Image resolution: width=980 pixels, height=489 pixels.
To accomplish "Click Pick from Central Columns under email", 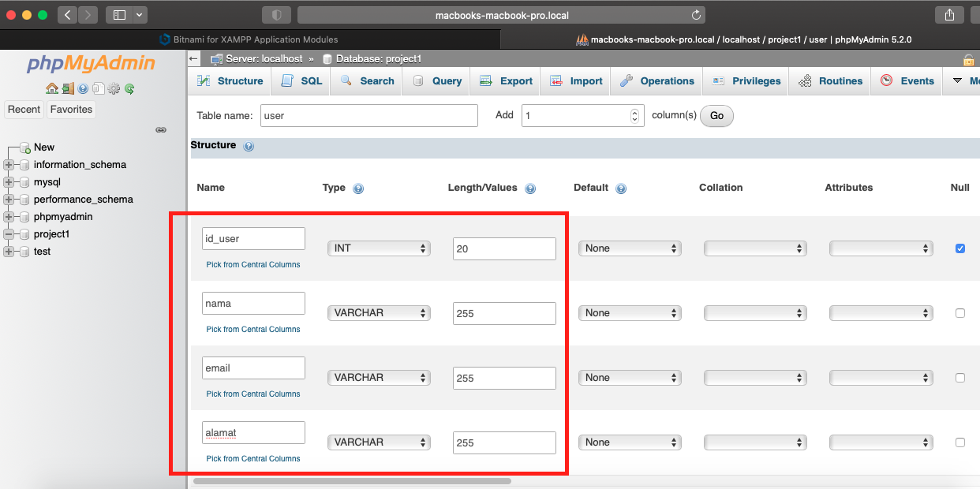I will [252, 394].
